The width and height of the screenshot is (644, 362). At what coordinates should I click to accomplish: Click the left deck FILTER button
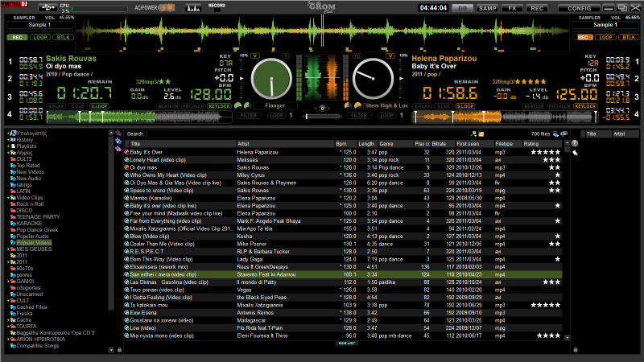tap(249, 116)
